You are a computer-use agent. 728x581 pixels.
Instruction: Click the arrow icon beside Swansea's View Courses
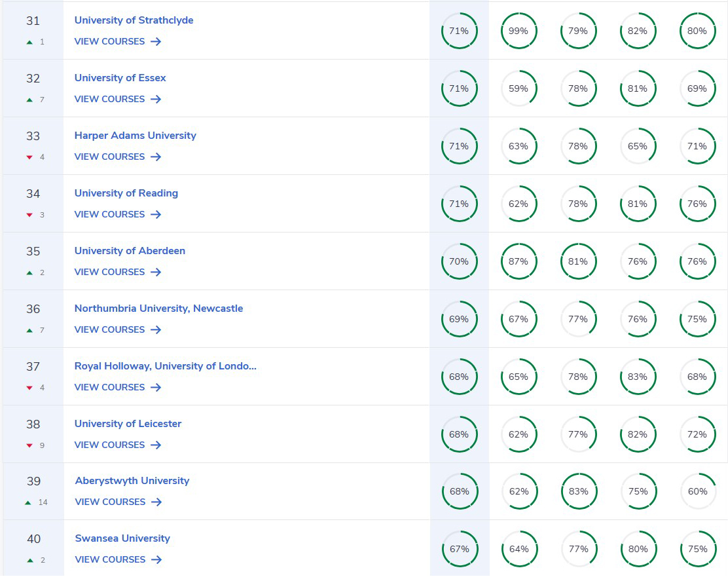tap(156, 560)
